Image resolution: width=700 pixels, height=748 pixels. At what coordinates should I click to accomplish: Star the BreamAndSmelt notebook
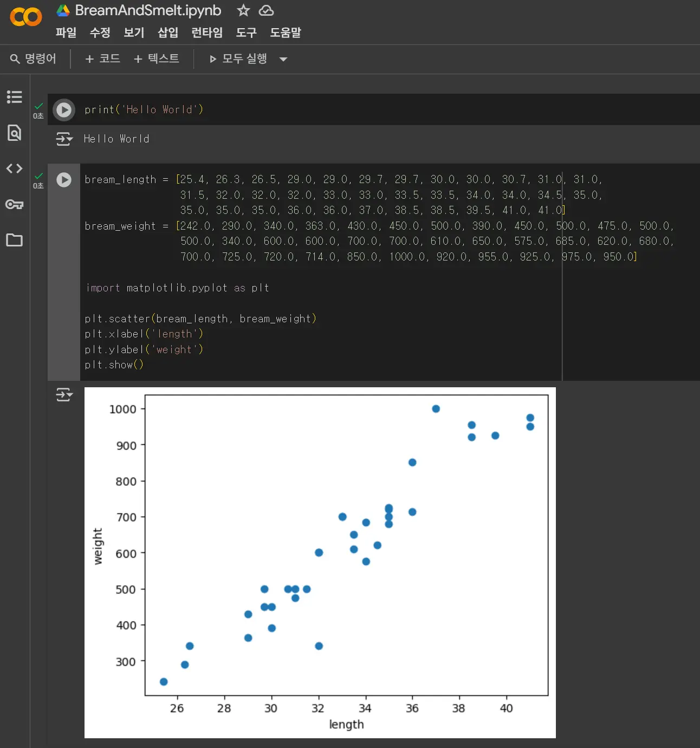(x=243, y=10)
